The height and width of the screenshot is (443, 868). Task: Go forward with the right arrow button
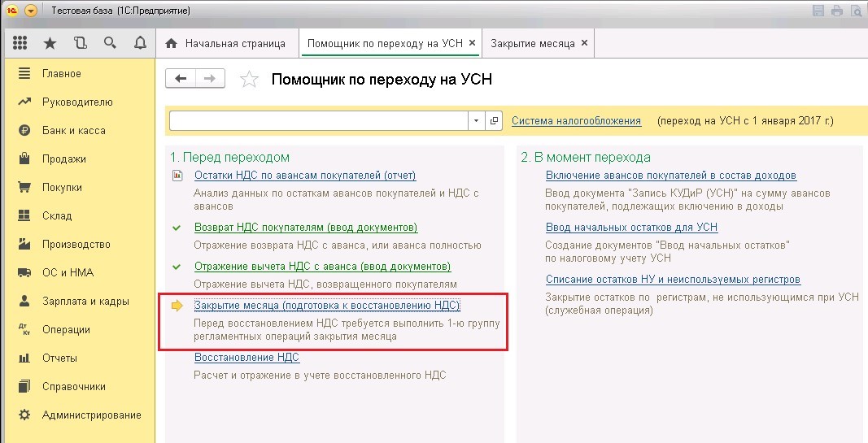(x=210, y=79)
